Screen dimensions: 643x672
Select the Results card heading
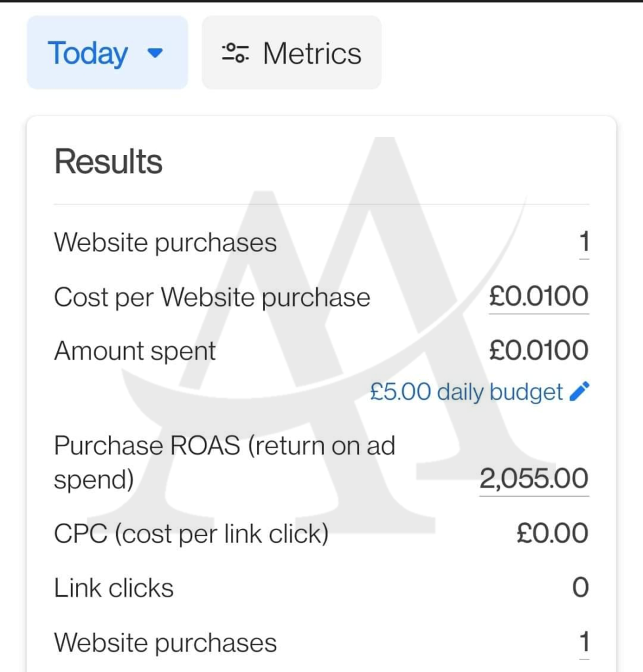coord(108,161)
